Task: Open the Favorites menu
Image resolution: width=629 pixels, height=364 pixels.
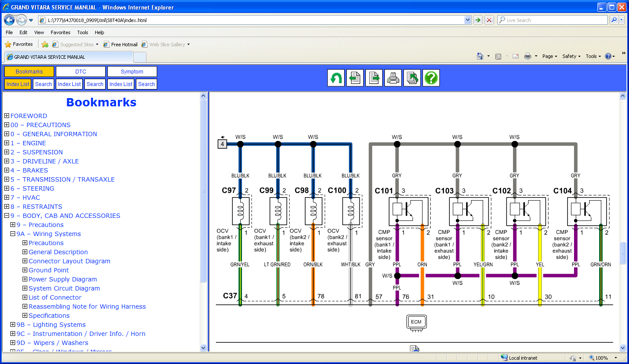Action: pyautogui.click(x=61, y=32)
